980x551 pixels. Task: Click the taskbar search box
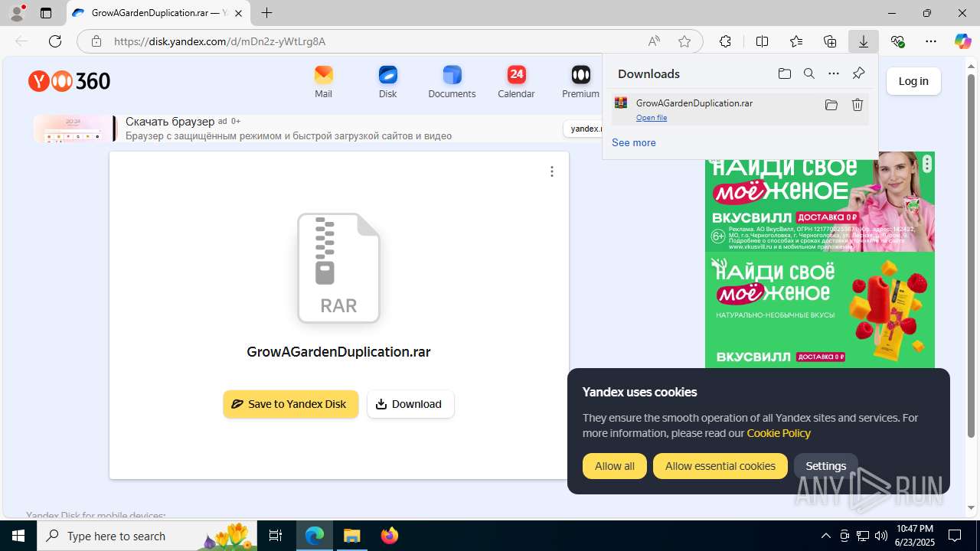coord(147,536)
